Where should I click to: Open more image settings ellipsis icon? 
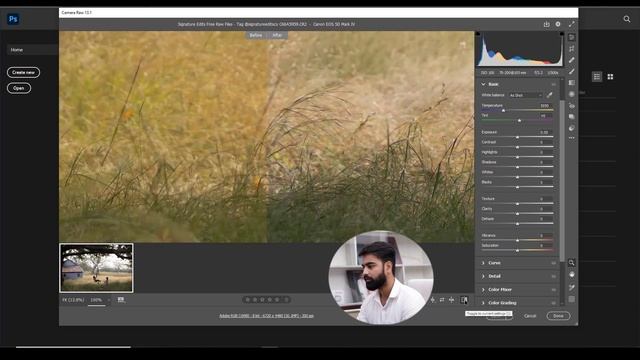[571, 138]
